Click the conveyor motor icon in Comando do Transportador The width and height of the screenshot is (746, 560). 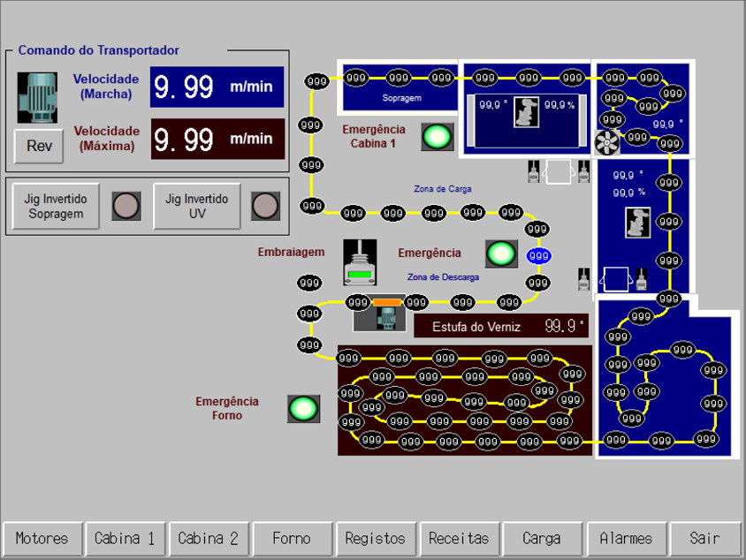coord(37,95)
